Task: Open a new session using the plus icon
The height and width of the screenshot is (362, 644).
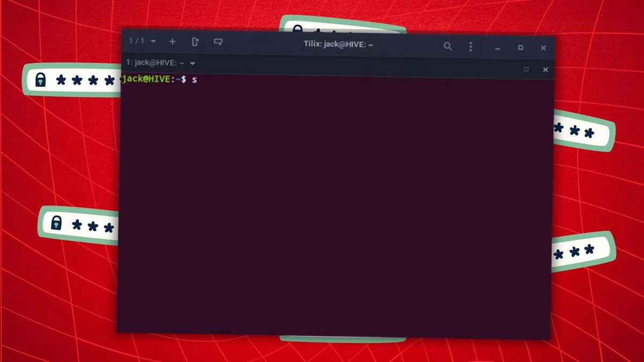Action: point(172,41)
